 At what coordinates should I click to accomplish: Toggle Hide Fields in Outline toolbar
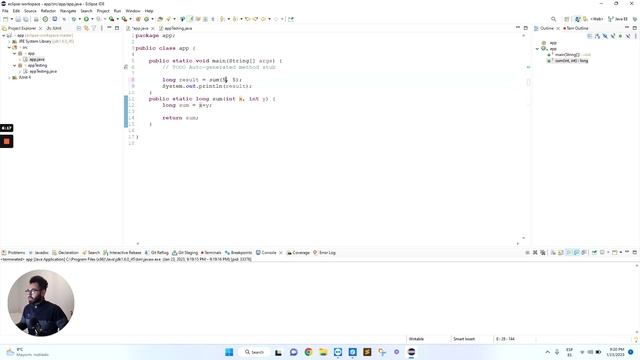point(605,36)
